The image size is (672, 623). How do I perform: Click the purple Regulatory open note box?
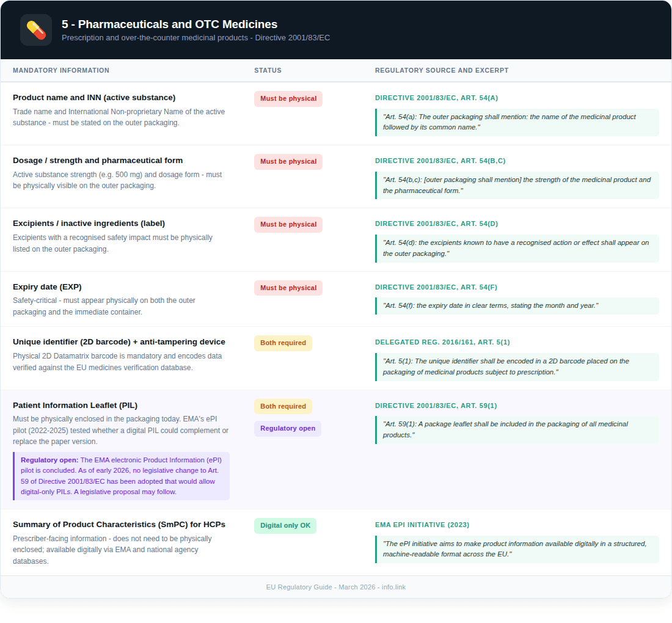pyautogui.click(x=121, y=476)
